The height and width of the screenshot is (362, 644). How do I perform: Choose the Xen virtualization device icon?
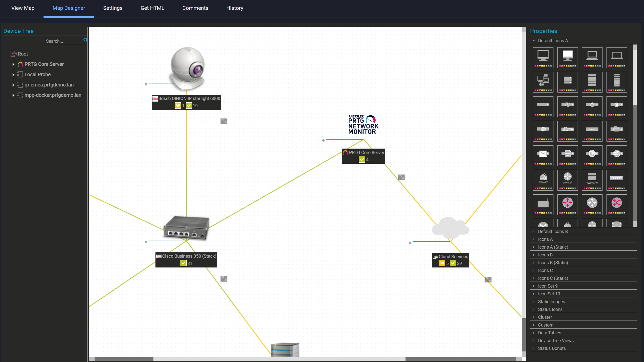568,131
